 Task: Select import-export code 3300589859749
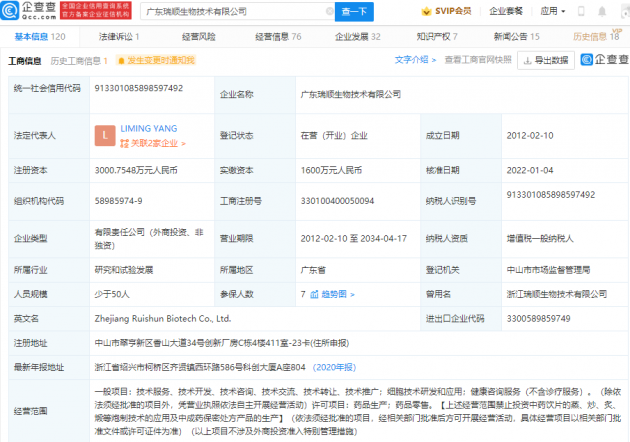(x=538, y=319)
